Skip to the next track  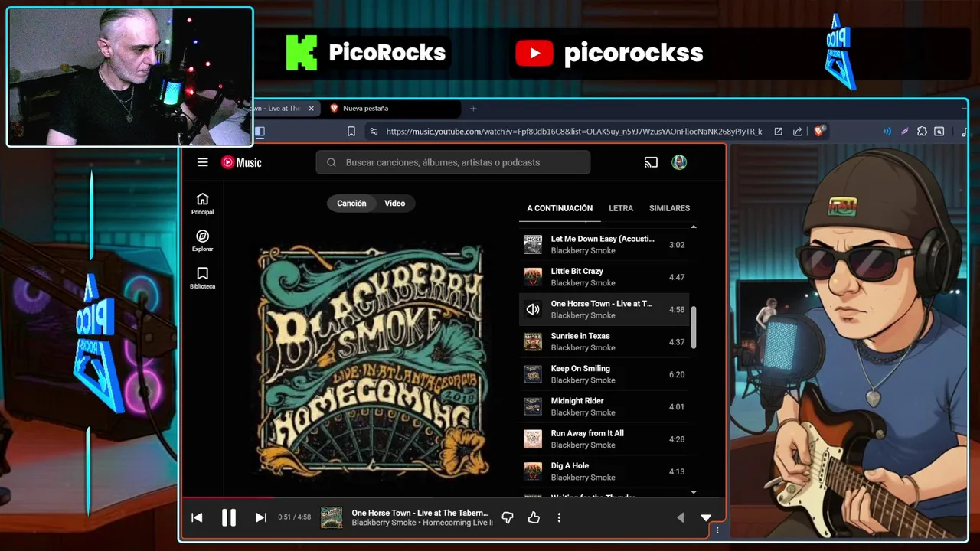click(x=260, y=518)
